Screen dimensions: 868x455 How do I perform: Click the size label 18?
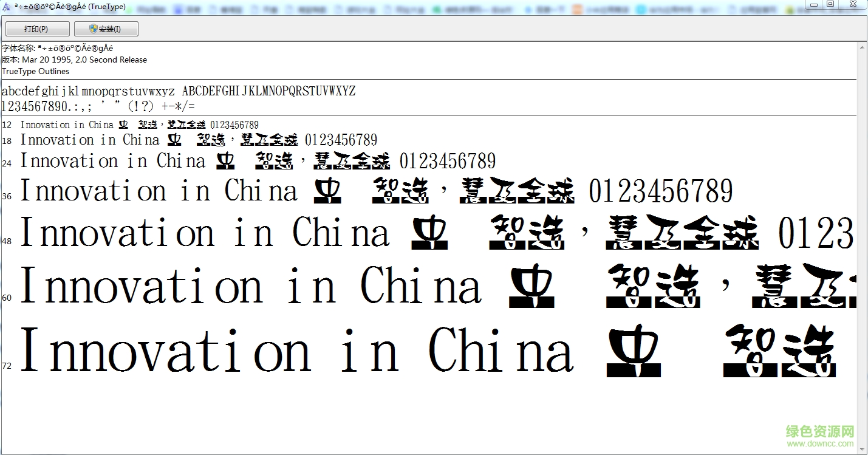(x=7, y=141)
